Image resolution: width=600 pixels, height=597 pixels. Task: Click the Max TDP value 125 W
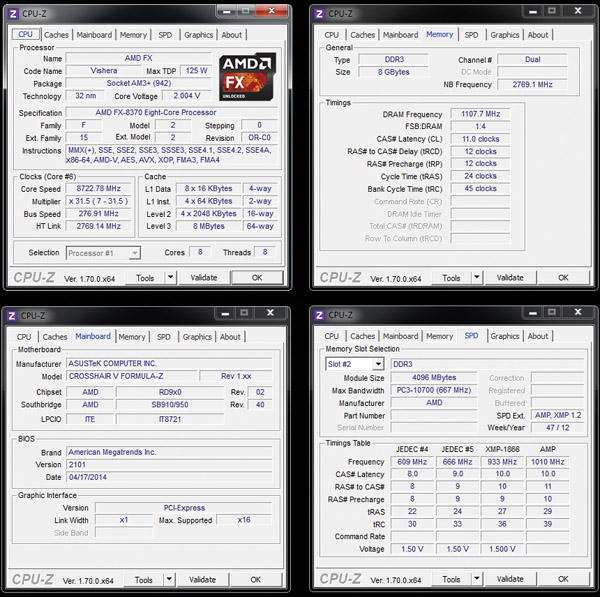click(196, 71)
